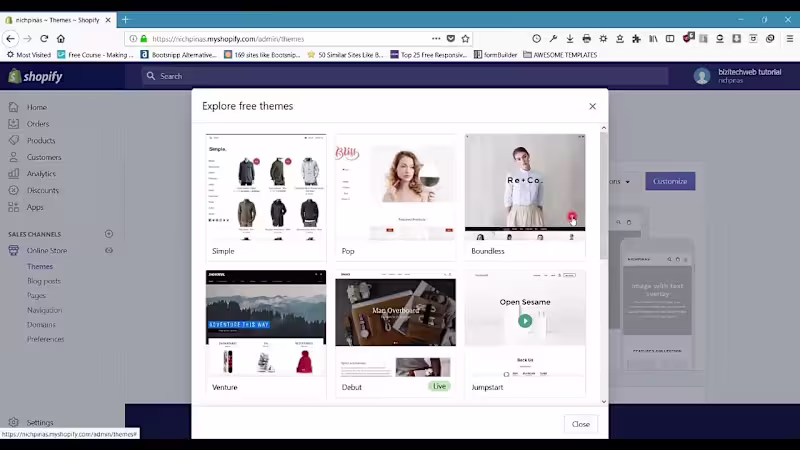This screenshot has height=450, width=800.
Task: Open Top 25 Free Responsive bookmark
Action: coord(429,55)
